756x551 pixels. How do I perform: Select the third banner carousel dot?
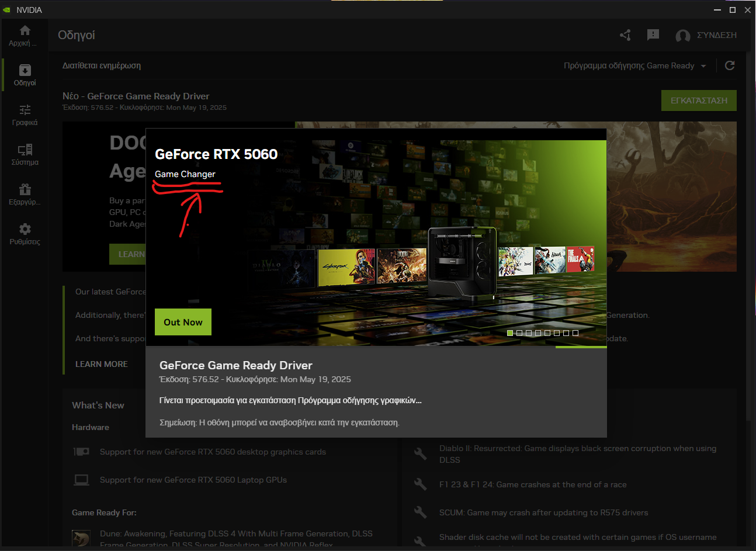click(529, 333)
